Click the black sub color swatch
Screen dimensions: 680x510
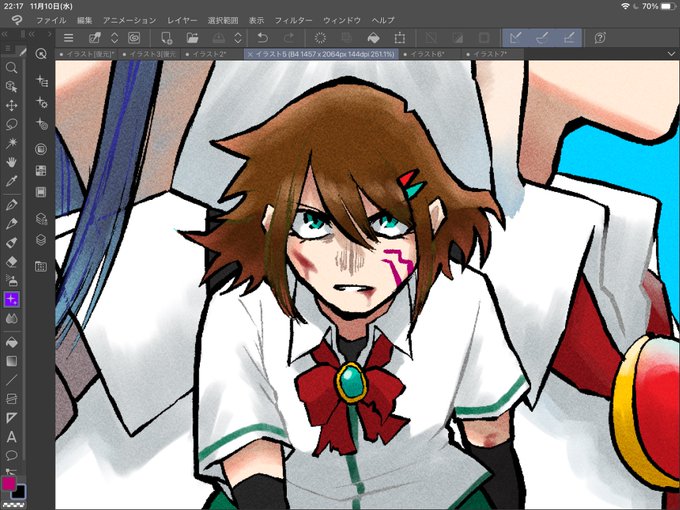(x=20, y=492)
